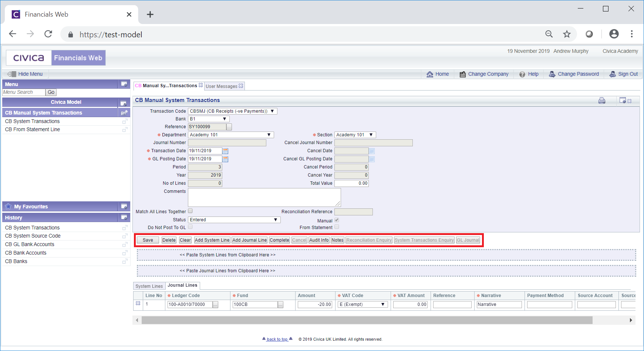Open the browser profile account icon
The width and height of the screenshot is (644, 351).
click(614, 34)
